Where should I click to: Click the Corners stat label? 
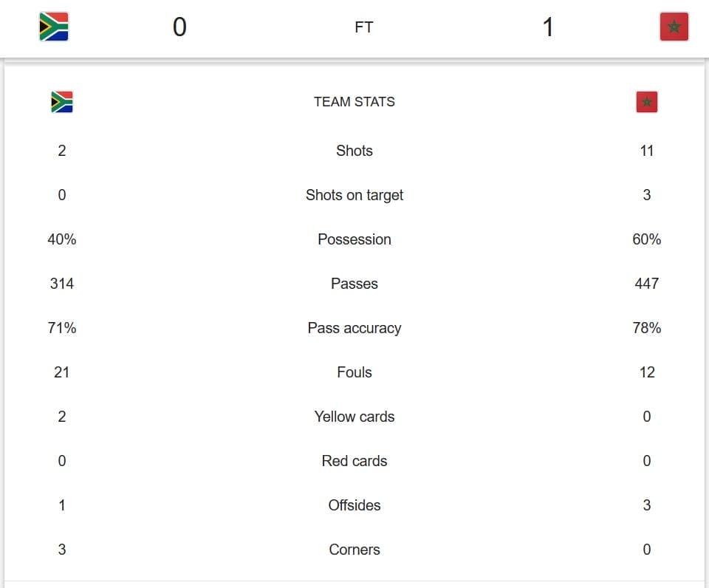tap(354, 550)
